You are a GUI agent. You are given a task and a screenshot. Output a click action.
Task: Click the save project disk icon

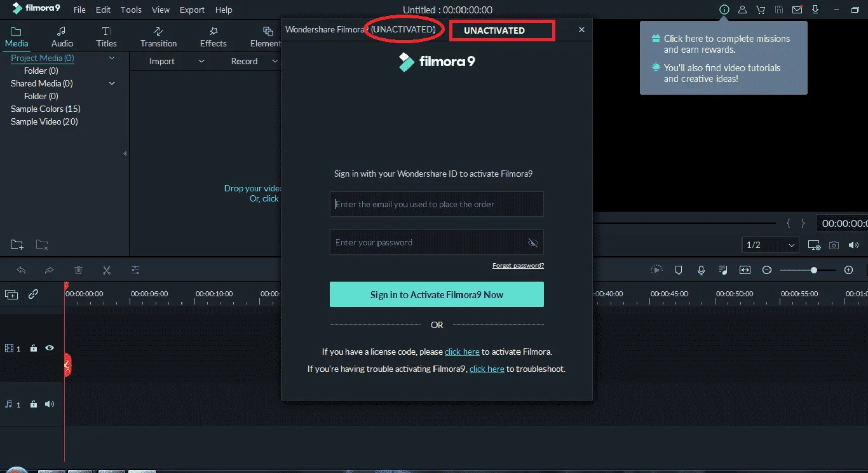tap(778, 10)
